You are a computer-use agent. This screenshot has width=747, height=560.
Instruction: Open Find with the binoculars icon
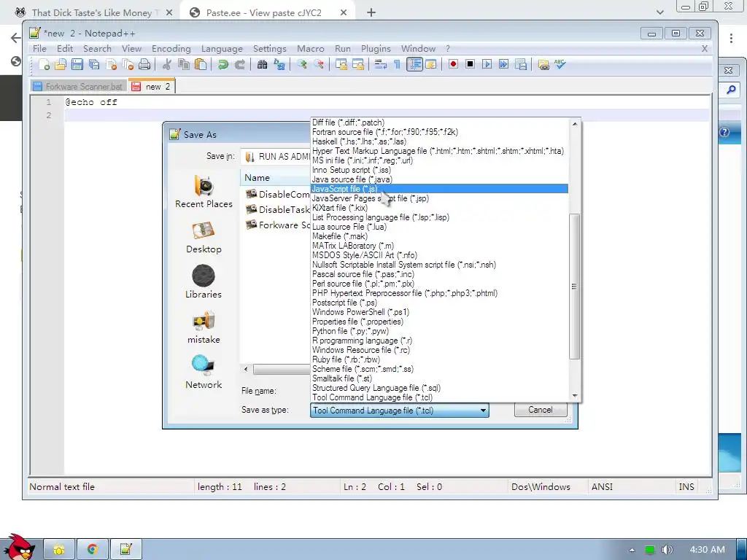click(262, 64)
